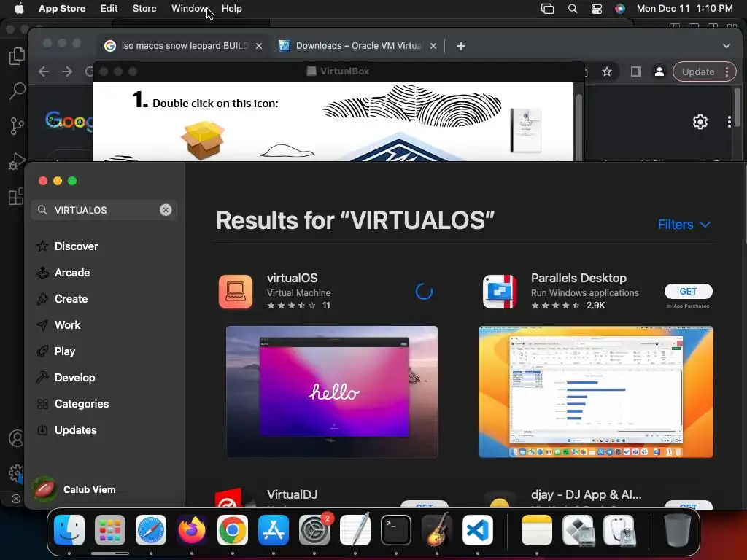
Task: Click the virtualOS download progress spinner
Action: click(x=424, y=292)
